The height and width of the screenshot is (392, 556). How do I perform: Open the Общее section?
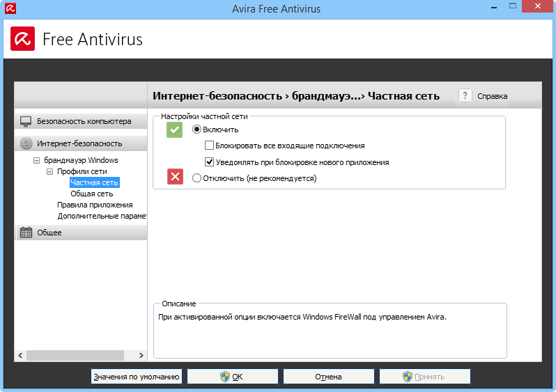[81, 233]
